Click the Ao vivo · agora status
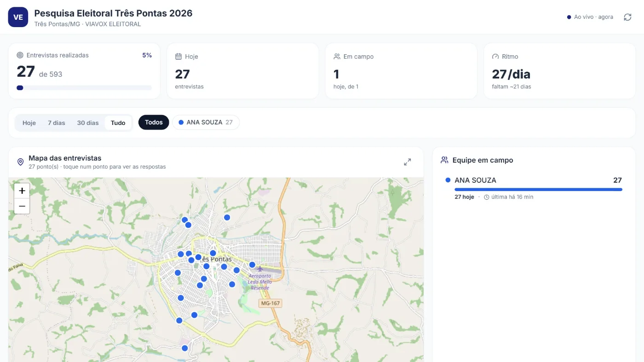644x362 pixels. pos(590,17)
